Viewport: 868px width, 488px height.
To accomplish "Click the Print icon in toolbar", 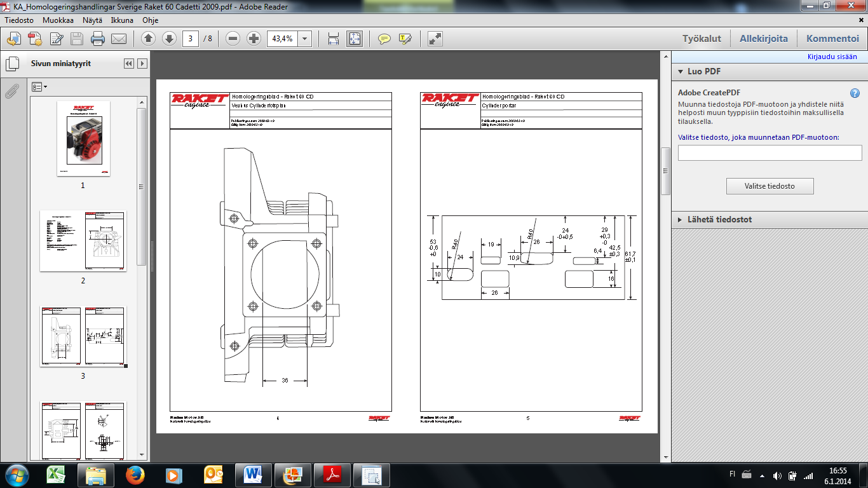I will 98,39.
